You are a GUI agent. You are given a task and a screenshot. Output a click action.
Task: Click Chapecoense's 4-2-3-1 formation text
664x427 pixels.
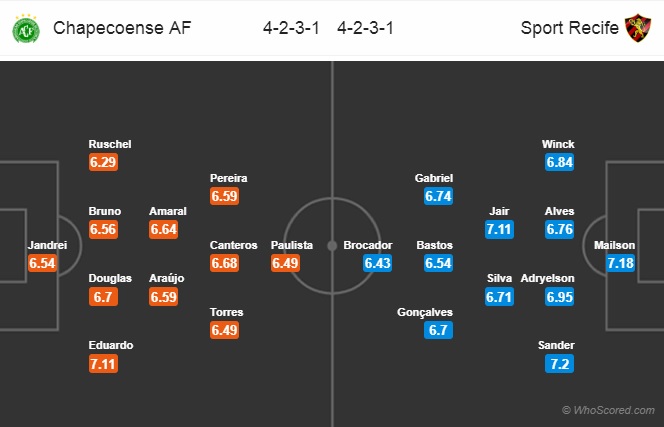tap(291, 28)
